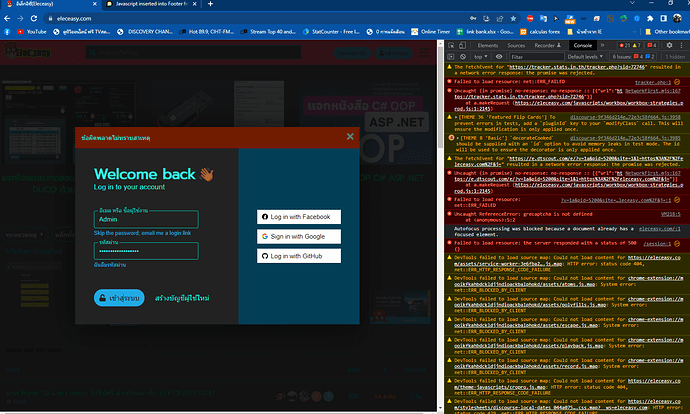Reload the eleceasy.com page
This screenshot has width=690, height=414.
[x=34, y=18]
